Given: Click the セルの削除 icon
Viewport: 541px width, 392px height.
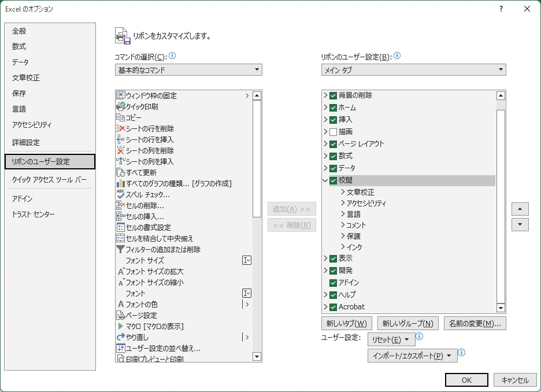Looking at the screenshot, I should (120, 205).
